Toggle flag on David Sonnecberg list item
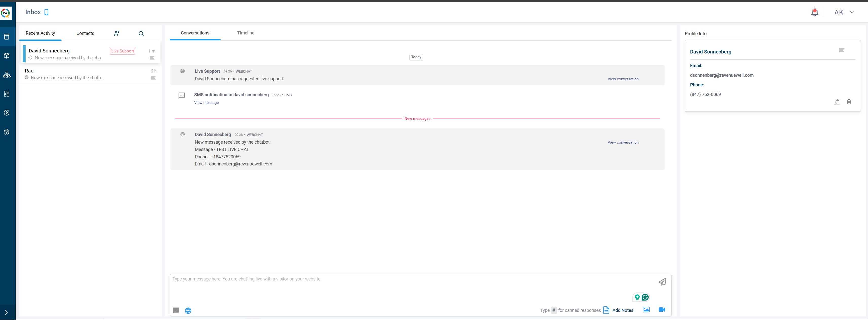Image resolution: width=868 pixels, height=320 pixels. tap(152, 58)
